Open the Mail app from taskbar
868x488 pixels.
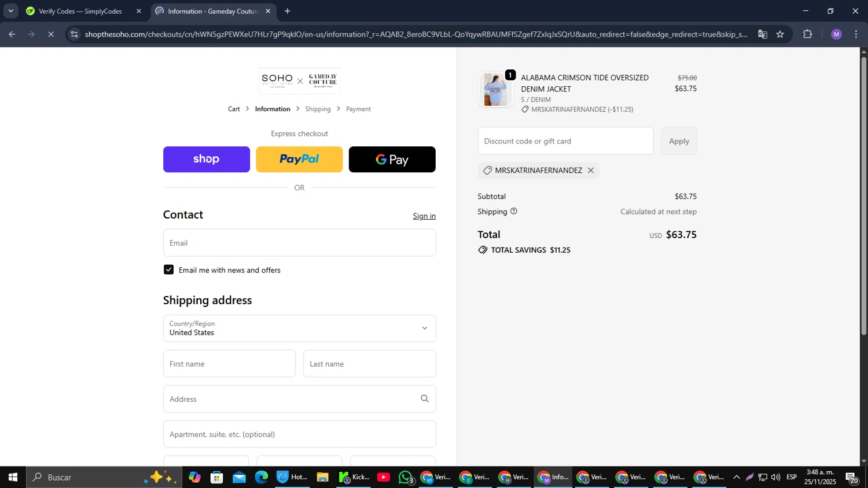(239, 477)
